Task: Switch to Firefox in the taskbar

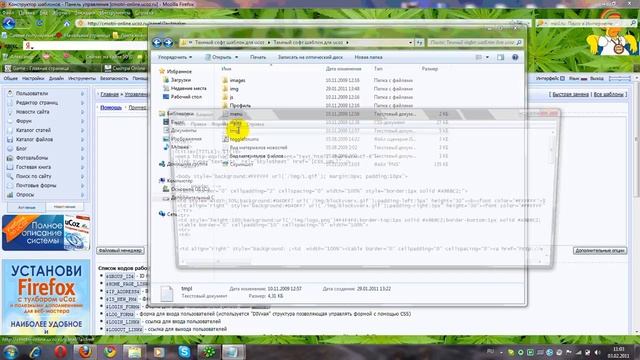Action: [85, 352]
